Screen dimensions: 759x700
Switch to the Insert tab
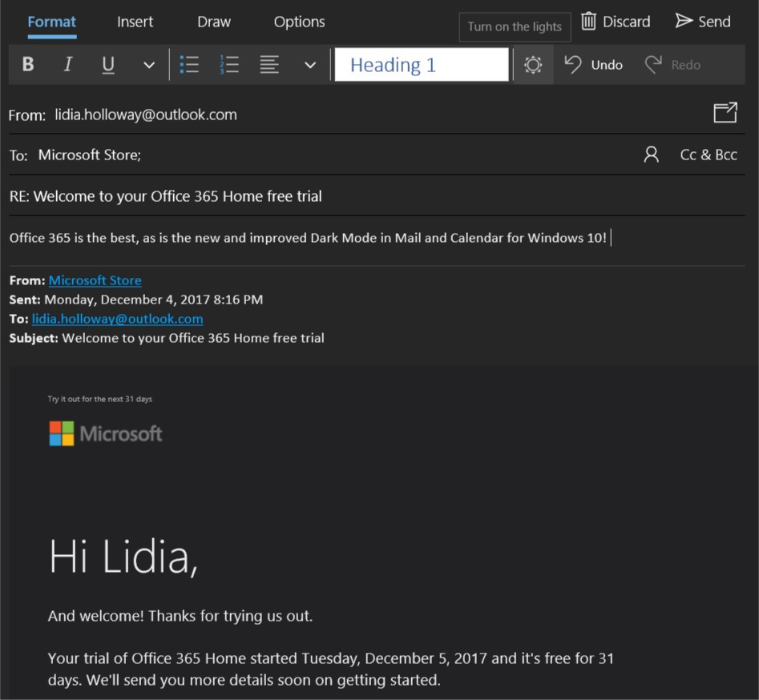click(x=135, y=22)
